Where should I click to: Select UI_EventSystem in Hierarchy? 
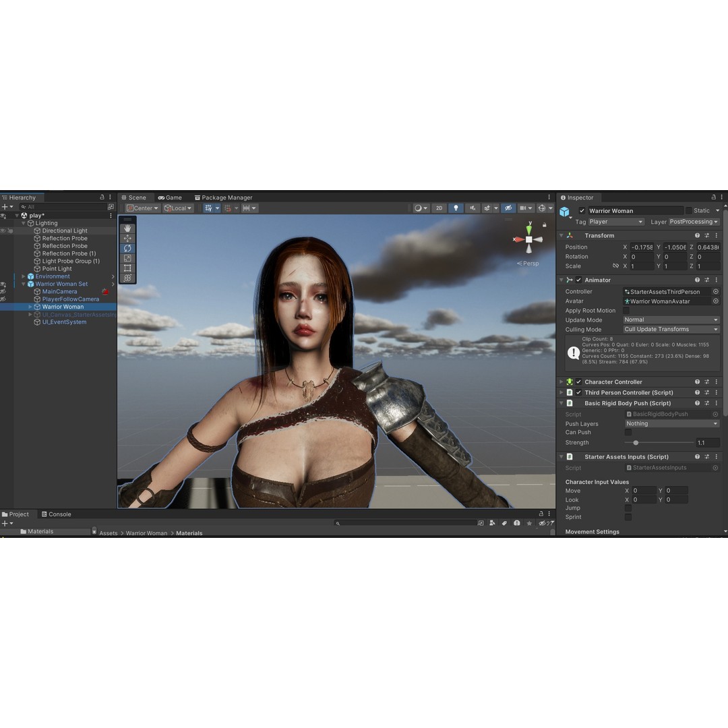click(x=64, y=322)
